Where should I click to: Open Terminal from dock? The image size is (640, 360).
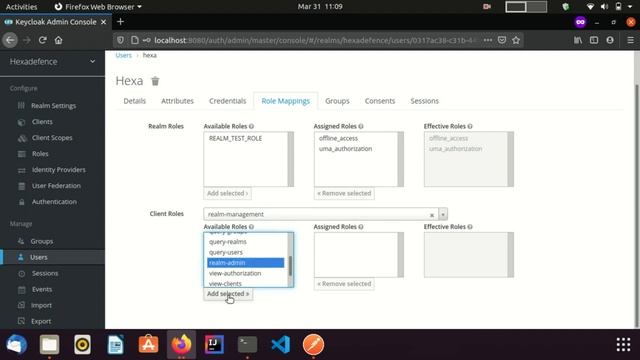pyautogui.click(x=247, y=344)
